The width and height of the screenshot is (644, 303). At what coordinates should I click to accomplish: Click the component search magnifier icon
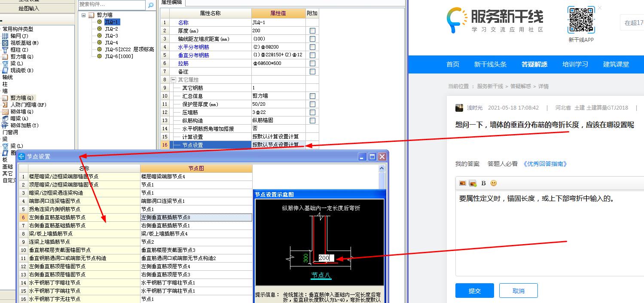pos(151,5)
